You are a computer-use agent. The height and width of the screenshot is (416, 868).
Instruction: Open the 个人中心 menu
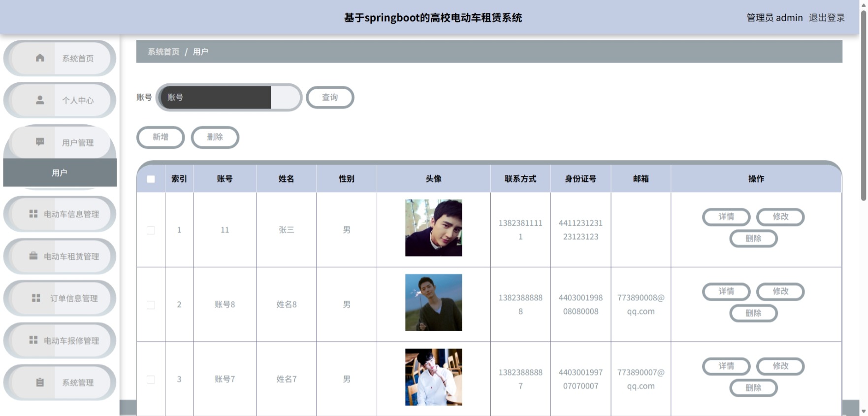60,100
